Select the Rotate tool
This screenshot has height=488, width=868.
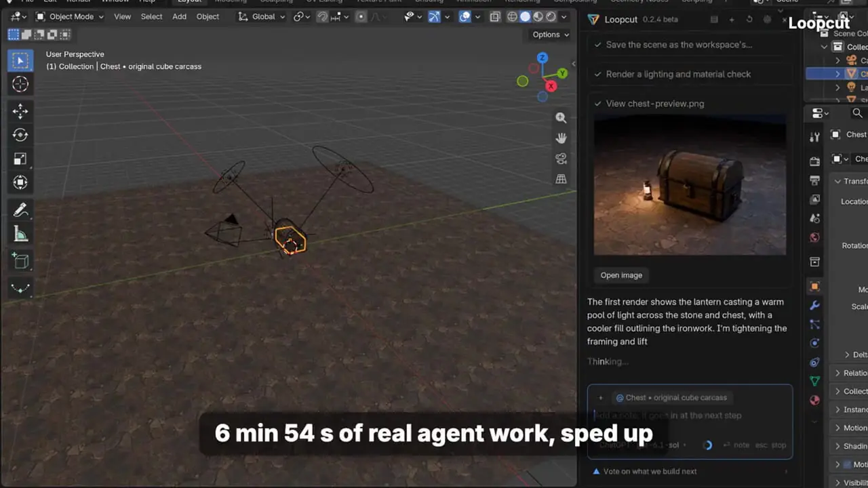click(x=20, y=135)
